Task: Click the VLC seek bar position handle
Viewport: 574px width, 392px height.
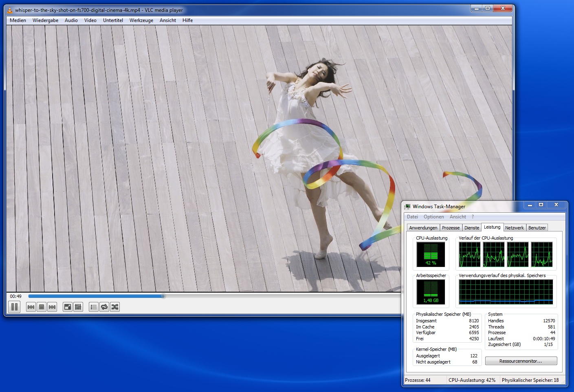Action: 163,296
